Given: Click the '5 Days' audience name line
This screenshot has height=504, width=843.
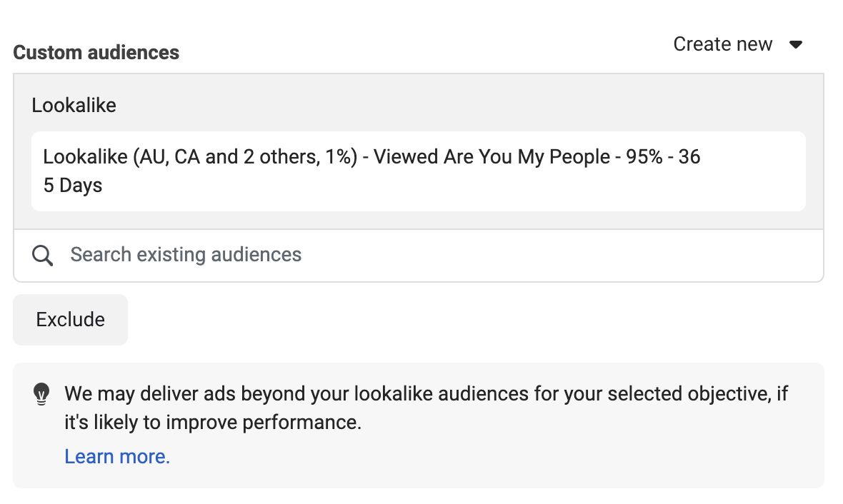Looking at the screenshot, I should 73,186.
